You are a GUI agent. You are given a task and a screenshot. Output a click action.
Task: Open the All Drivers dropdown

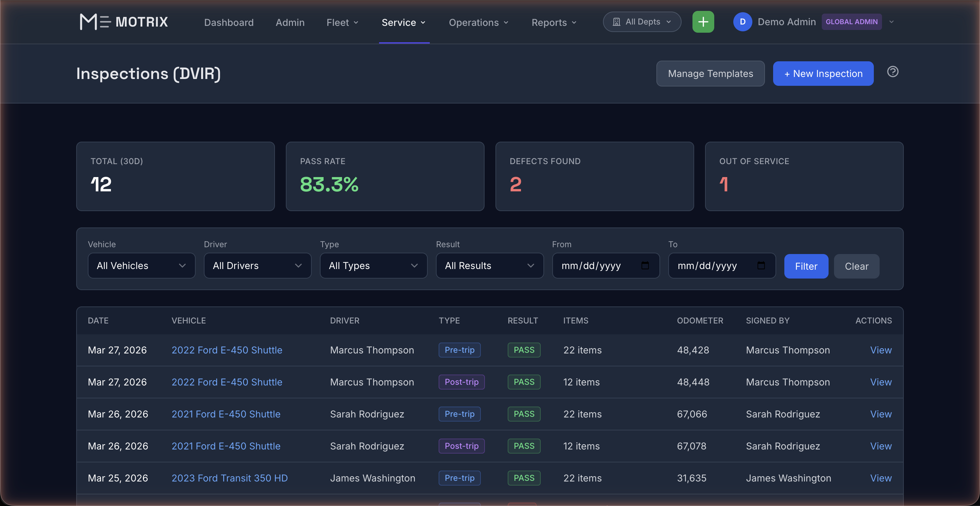point(257,265)
